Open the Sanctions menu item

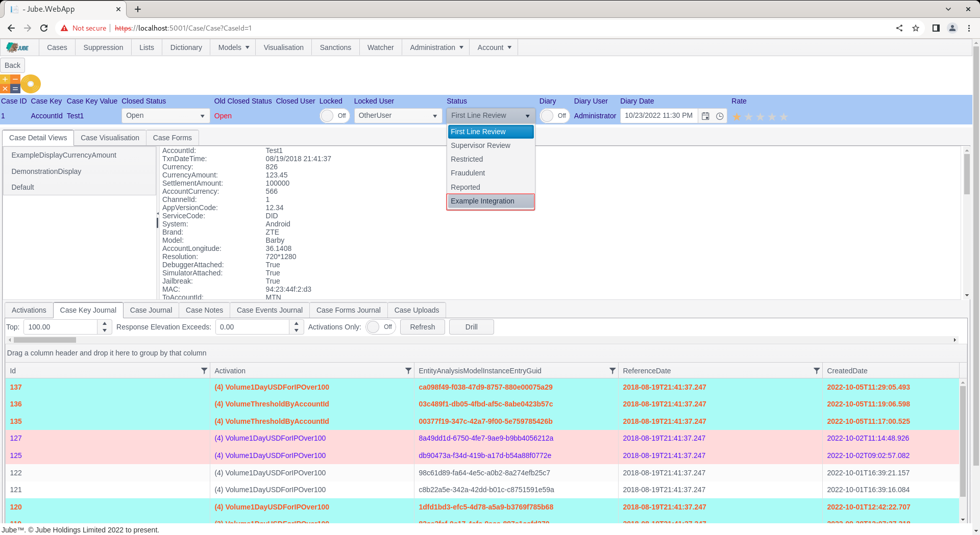tap(335, 47)
